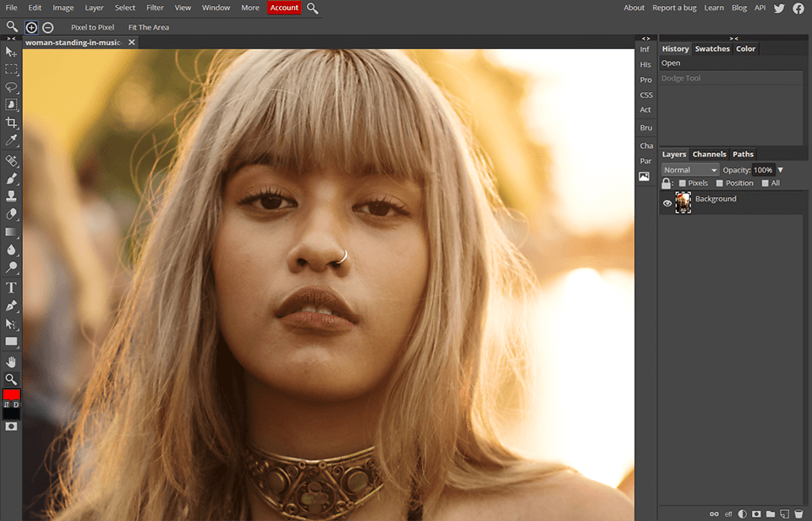Select the Crop tool

click(x=11, y=123)
